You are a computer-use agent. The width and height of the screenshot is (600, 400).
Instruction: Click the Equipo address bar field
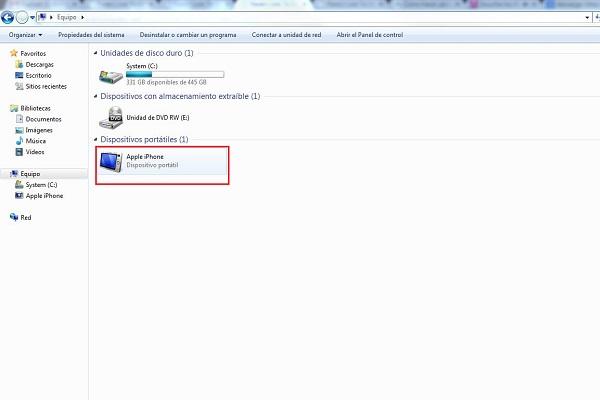click(x=300, y=17)
